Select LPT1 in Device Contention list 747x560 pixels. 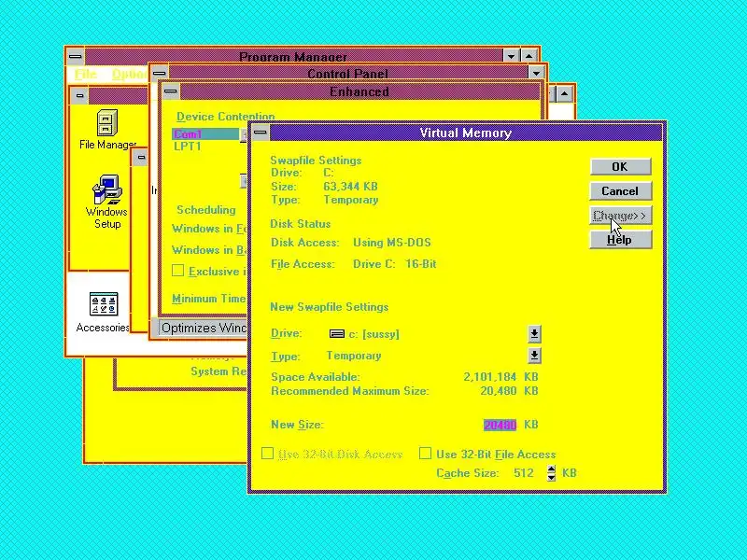tap(188, 147)
